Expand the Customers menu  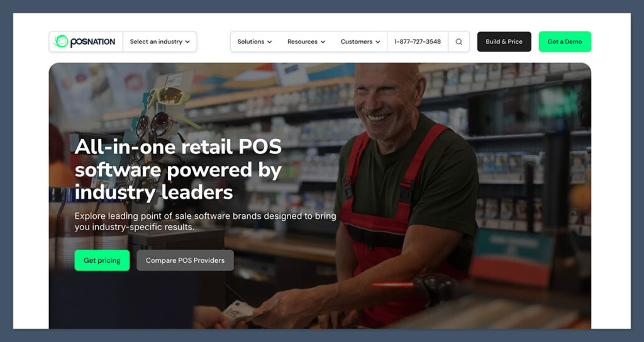pyautogui.click(x=360, y=41)
